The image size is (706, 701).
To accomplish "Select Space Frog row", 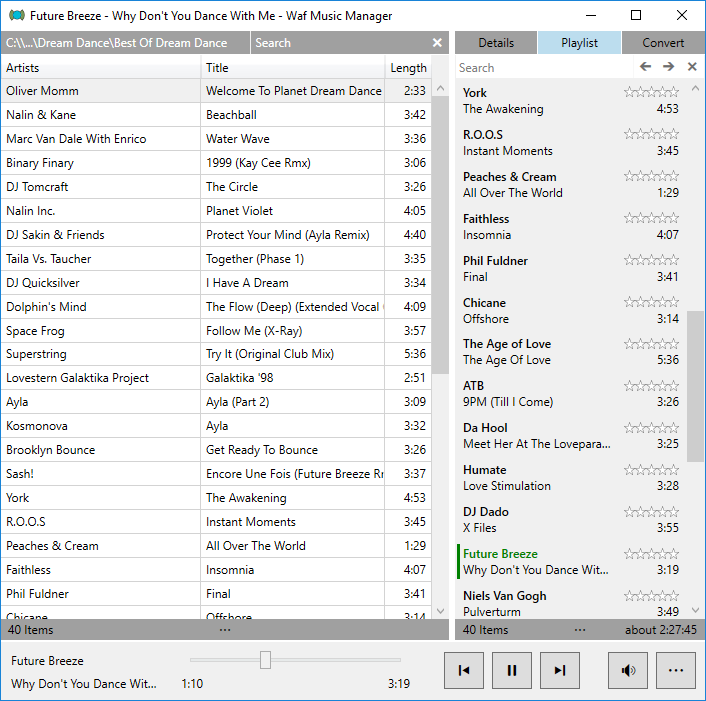I will [216, 331].
